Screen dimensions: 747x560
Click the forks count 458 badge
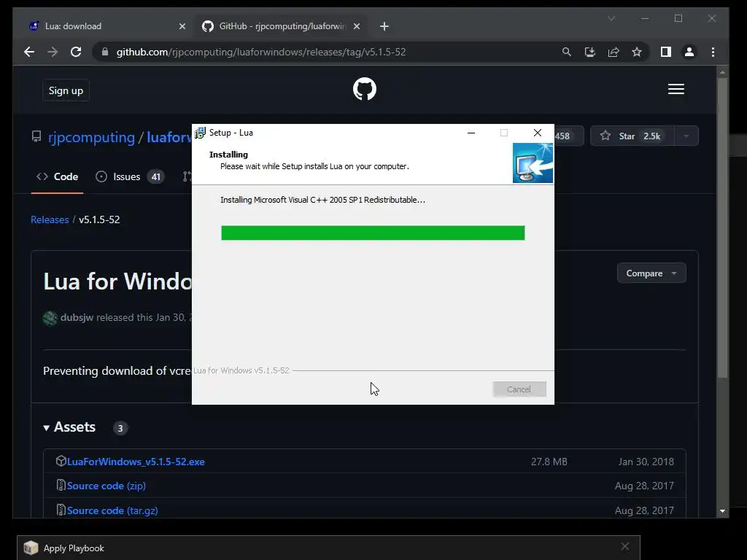coord(562,136)
